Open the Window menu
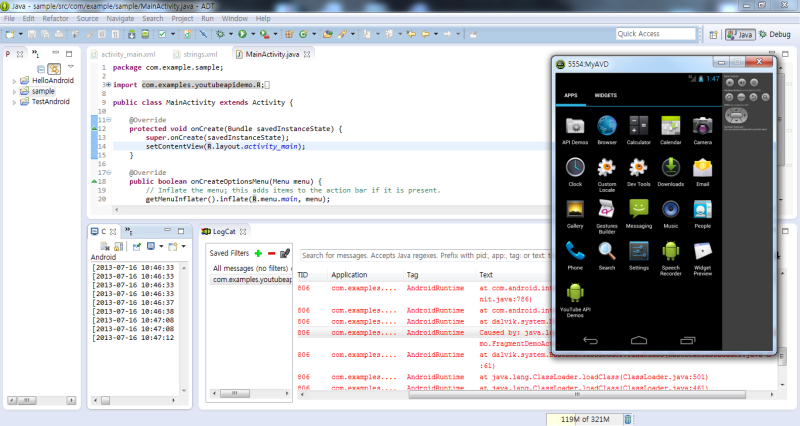This screenshot has height=426, width=800. (x=234, y=18)
